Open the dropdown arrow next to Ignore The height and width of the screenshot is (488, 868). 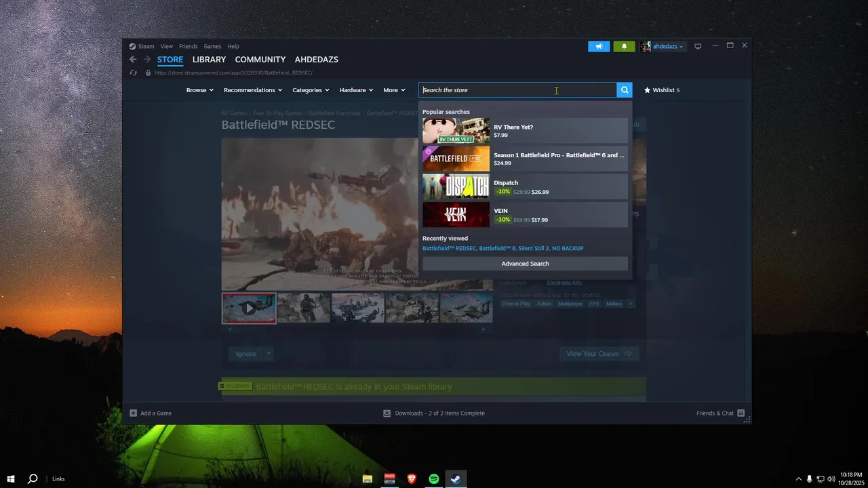[x=269, y=353]
